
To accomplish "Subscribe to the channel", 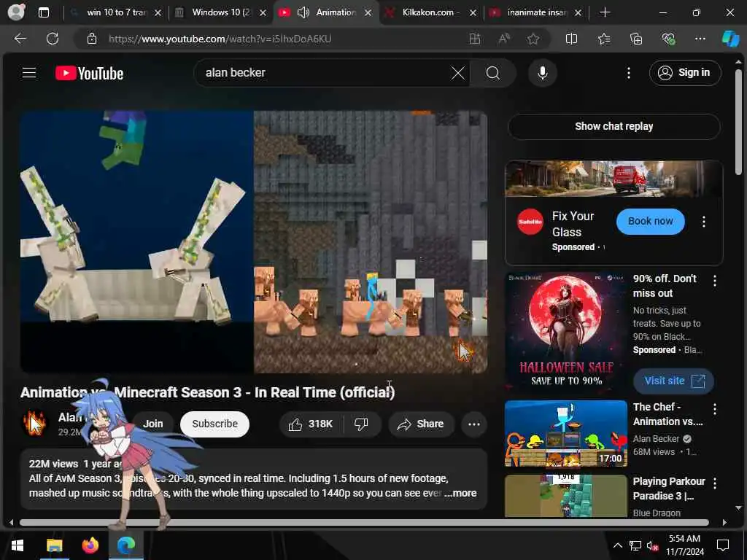I will tap(214, 424).
